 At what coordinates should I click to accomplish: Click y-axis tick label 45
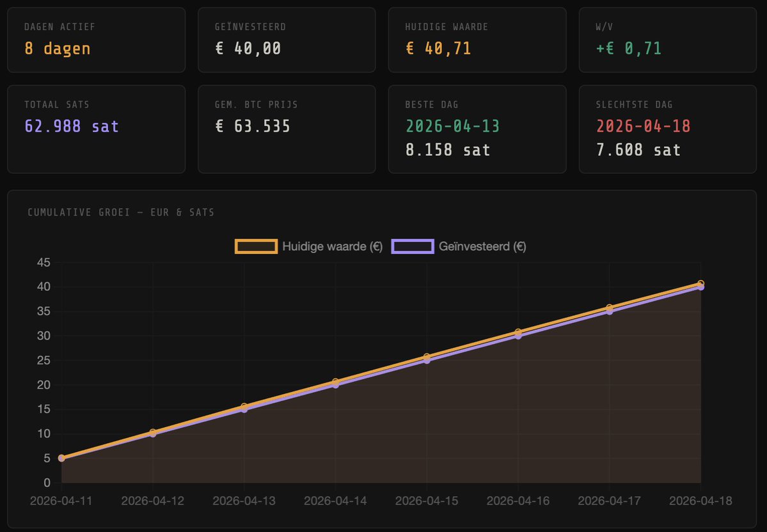pos(44,263)
